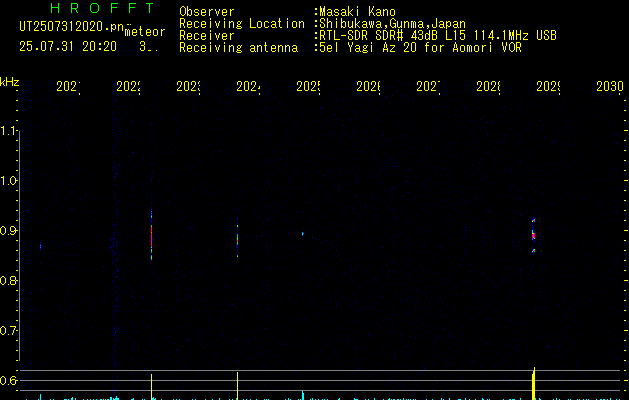The height and width of the screenshot is (400, 629).
Task: Click the tallest yellow power spike in the bottom graph
Action: [534, 383]
